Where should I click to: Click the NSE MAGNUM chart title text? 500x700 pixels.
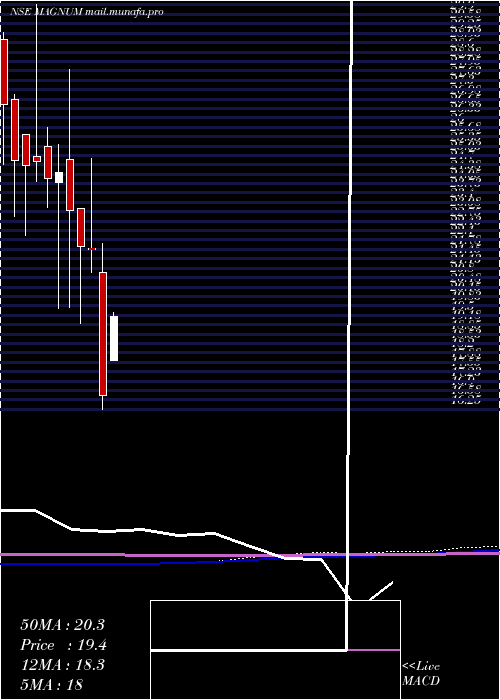click(87, 12)
